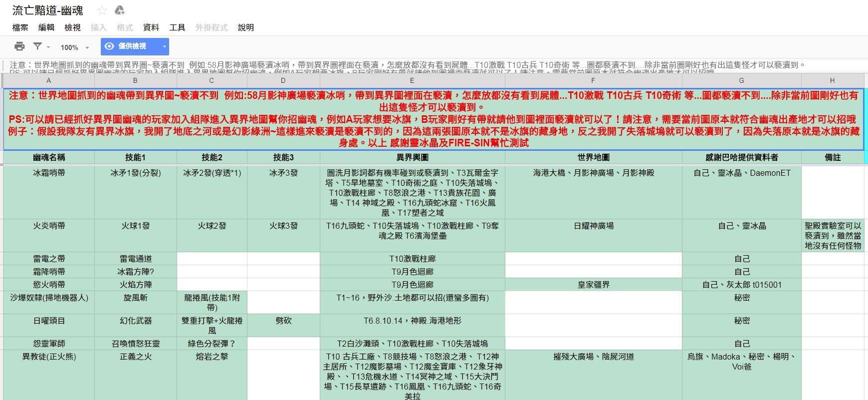Select the 異教徒(正火熊) cell
The image size is (868, 400).
click(x=49, y=375)
